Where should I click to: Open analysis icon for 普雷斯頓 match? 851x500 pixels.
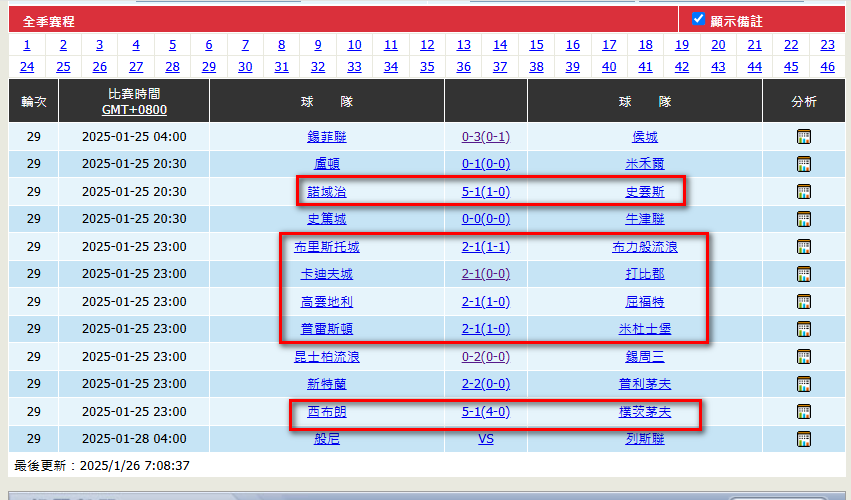pos(803,329)
